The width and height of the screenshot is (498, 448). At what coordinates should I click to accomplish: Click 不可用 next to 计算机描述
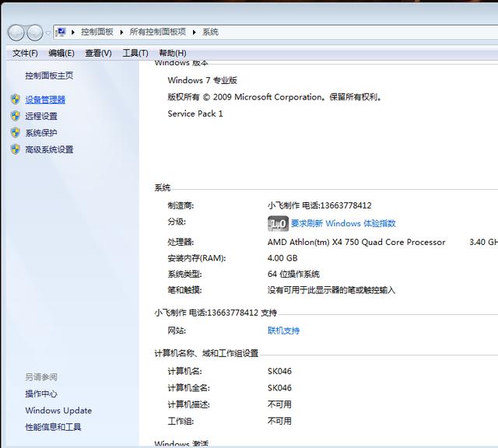279,404
